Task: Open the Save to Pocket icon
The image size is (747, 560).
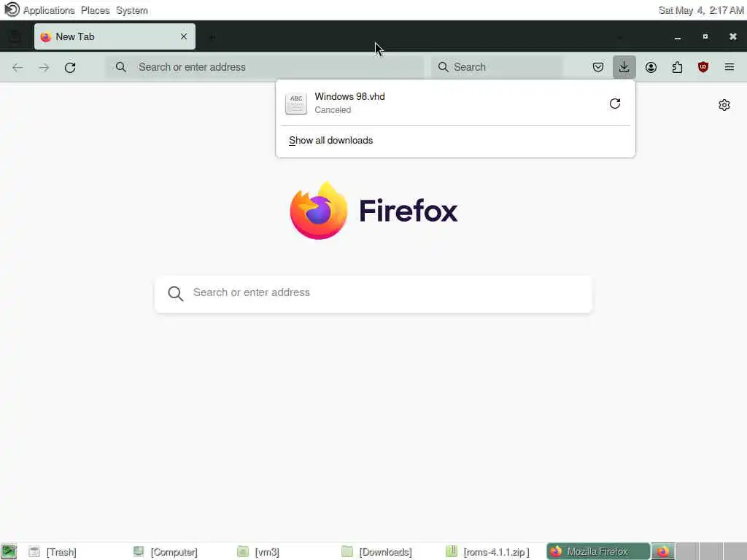Action: coord(598,67)
